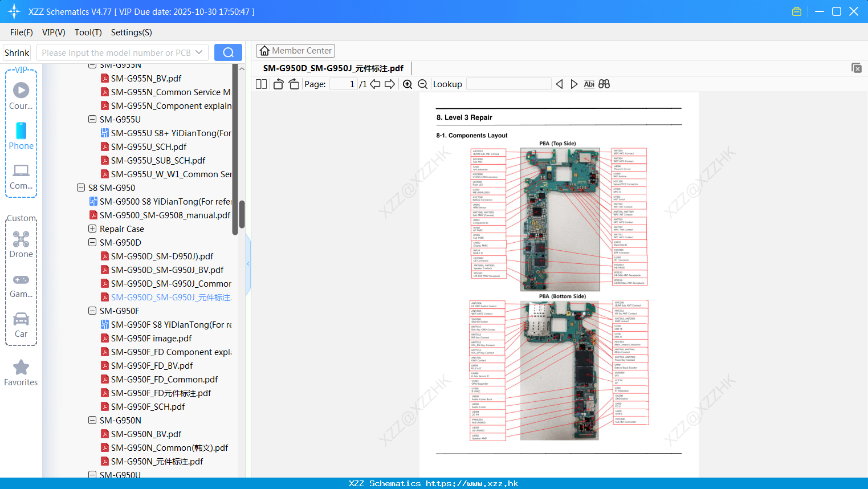The width and height of the screenshot is (868, 489).
Task: Open the model number dropdown
Action: pyautogui.click(x=199, y=52)
